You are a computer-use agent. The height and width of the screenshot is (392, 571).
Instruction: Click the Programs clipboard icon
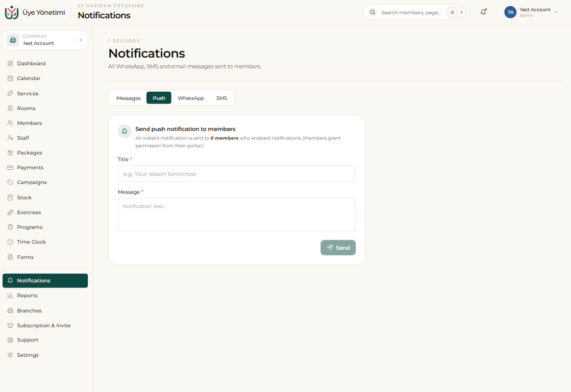point(10,227)
